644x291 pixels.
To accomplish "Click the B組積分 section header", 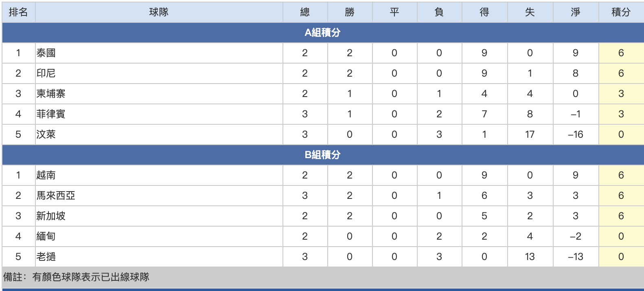I will (323, 155).
